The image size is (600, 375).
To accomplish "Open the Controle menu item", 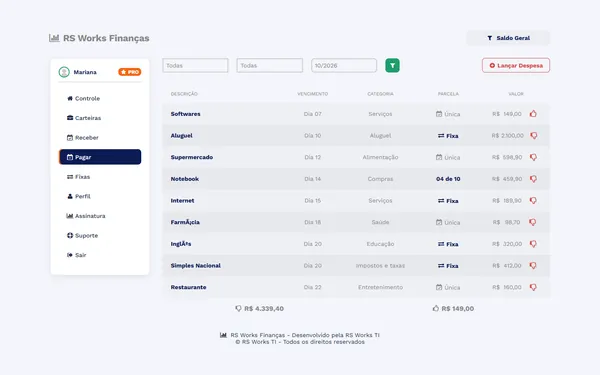I will (x=100, y=98).
